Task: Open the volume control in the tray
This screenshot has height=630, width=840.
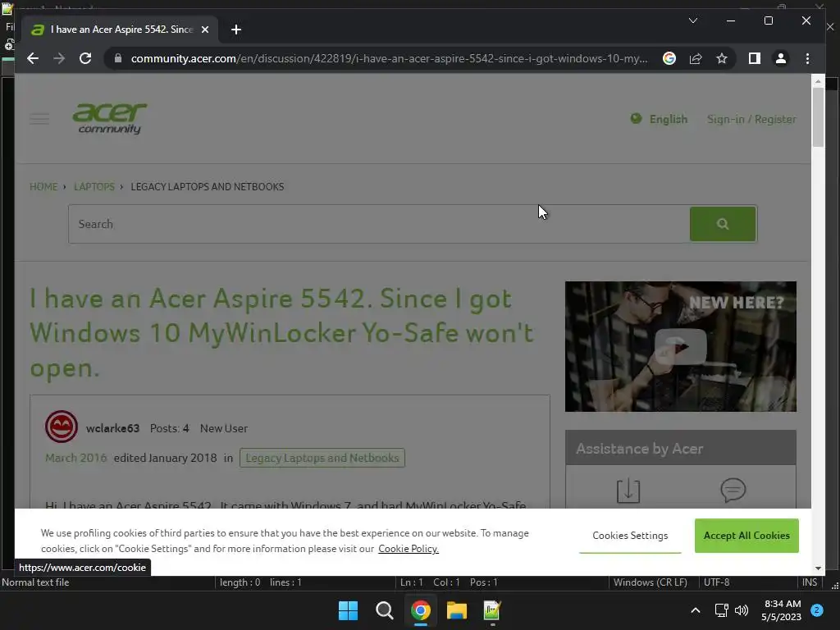Action: point(742,610)
